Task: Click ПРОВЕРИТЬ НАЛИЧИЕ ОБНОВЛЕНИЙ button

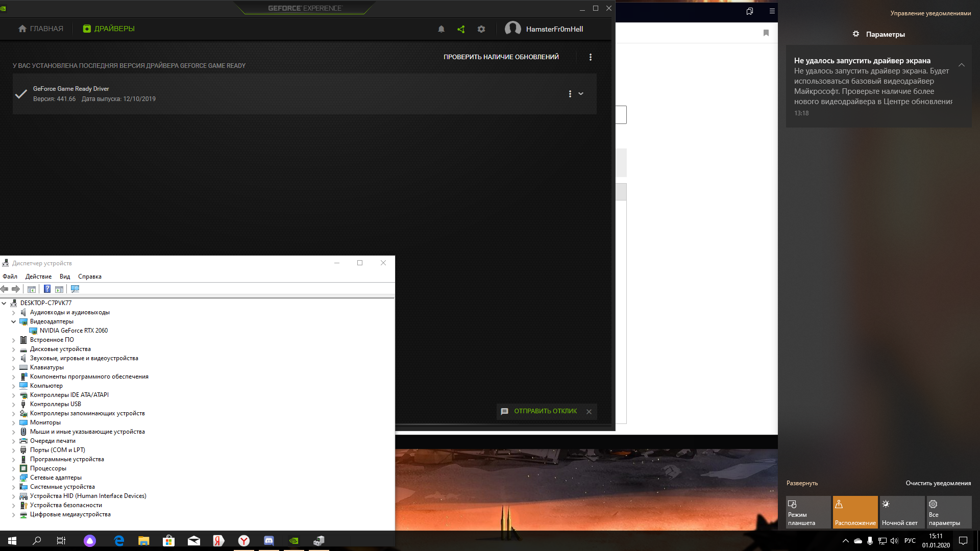Action: [501, 57]
